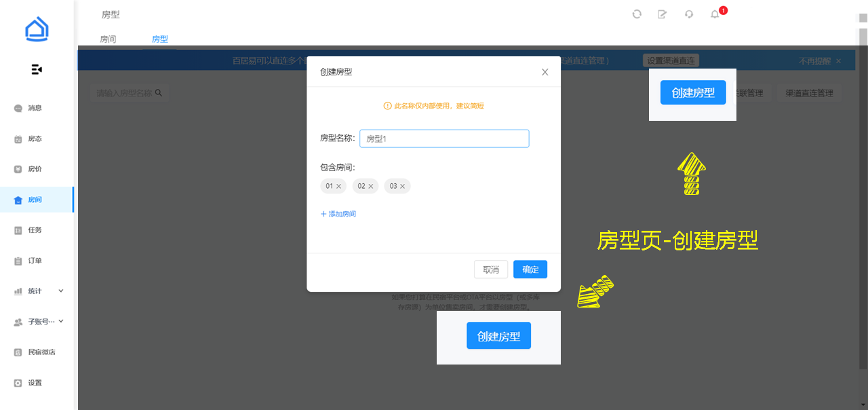Remove room 02 tag via its X
868x410 pixels.
pyautogui.click(x=371, y=186)
